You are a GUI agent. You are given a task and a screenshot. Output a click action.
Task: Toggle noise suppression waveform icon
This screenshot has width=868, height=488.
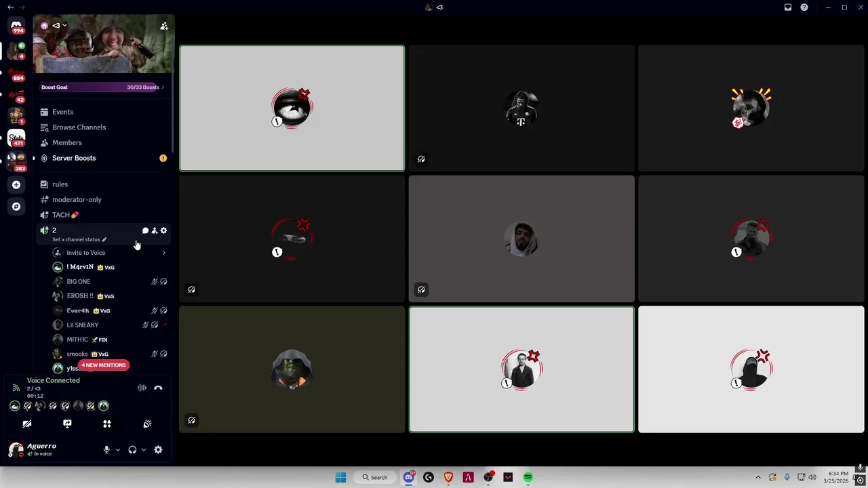coord(142,388)
